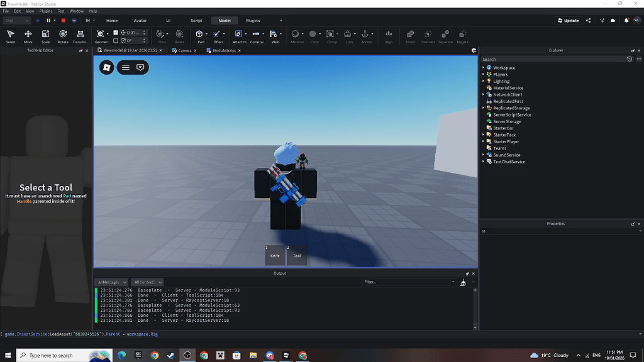Image resolution: width=644 pixels, height=362 pixels.
Task: Open the All Contexts dropdown
Action: [x=147, y=282]
